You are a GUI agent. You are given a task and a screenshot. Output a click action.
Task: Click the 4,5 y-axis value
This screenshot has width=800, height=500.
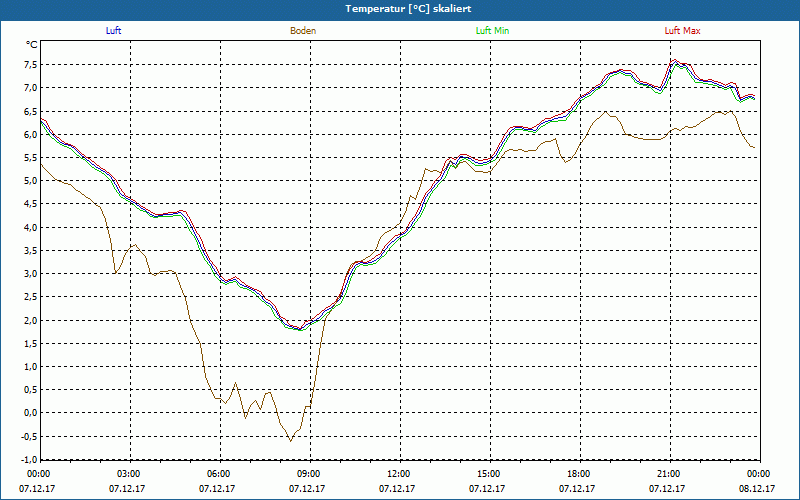pyautogui.click(x=30, y=204)
